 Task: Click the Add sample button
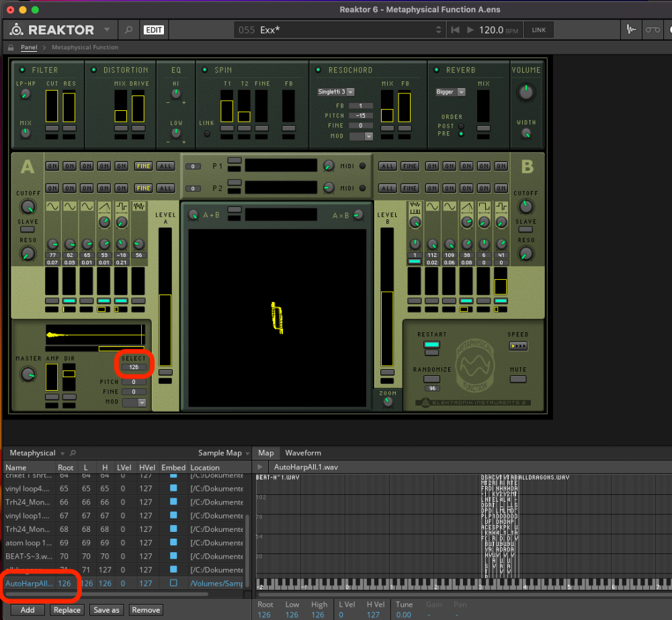point(28,610)
